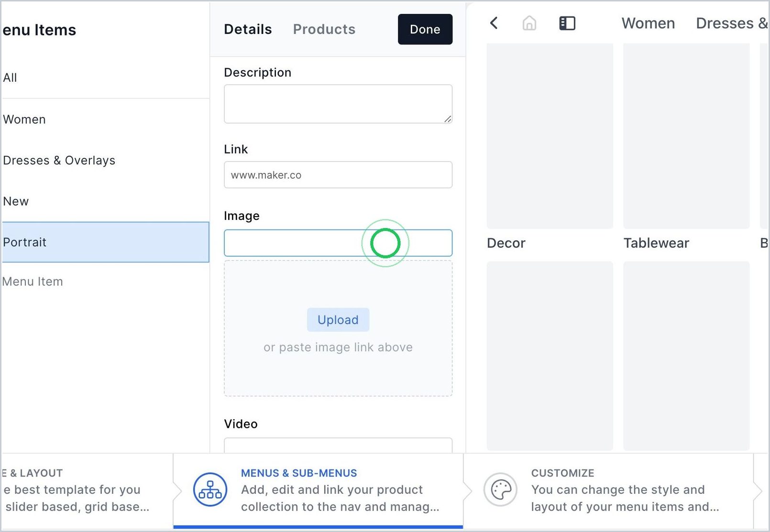Open the Dresses tab in preview nav
Screen dimensions: 770x532
tap(732, 23)
